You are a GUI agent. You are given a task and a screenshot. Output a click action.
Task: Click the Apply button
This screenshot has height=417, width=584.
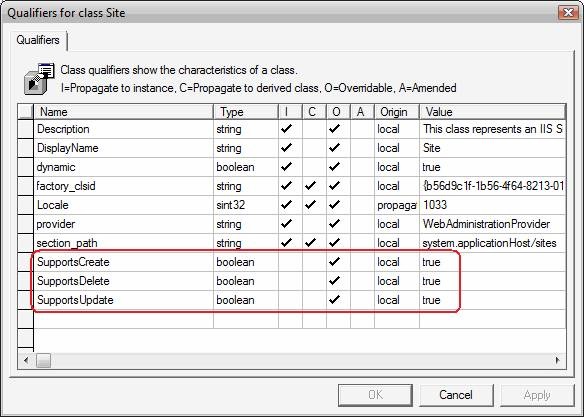[537, 395]
